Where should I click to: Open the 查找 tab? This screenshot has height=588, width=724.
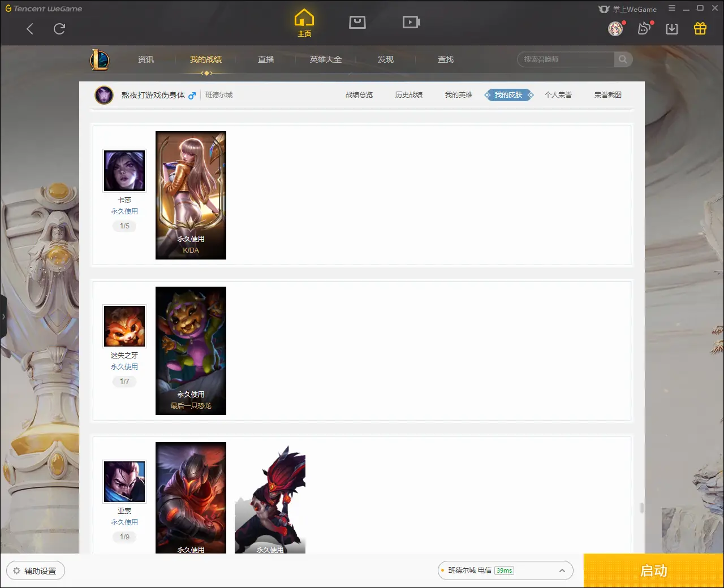pyautogui.click(x=446, y=59)
